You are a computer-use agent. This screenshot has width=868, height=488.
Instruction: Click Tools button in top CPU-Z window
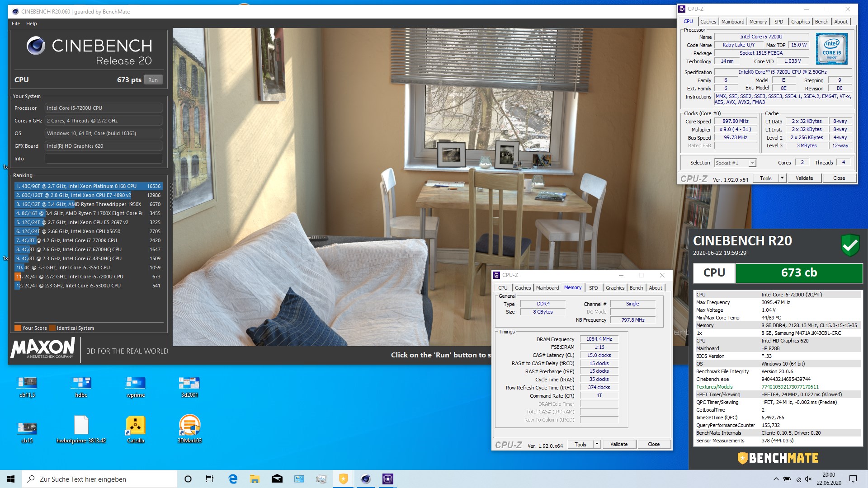click(x=765, y=178)
